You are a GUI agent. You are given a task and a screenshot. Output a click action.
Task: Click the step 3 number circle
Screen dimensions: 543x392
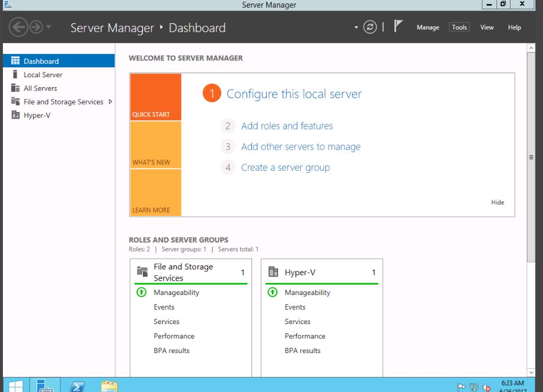coord(228,146)
